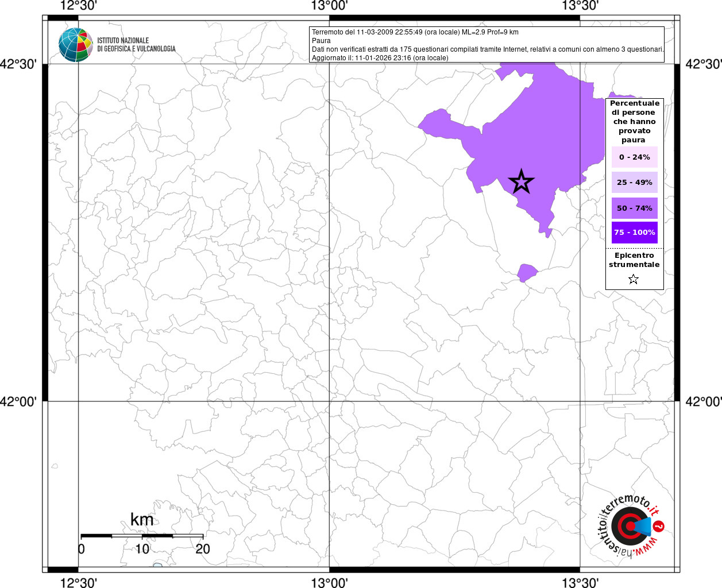The height and width of the screenshot is (588, 722).
Task: Click the top axis label 13°00'
Action: [x=329, y=6]
